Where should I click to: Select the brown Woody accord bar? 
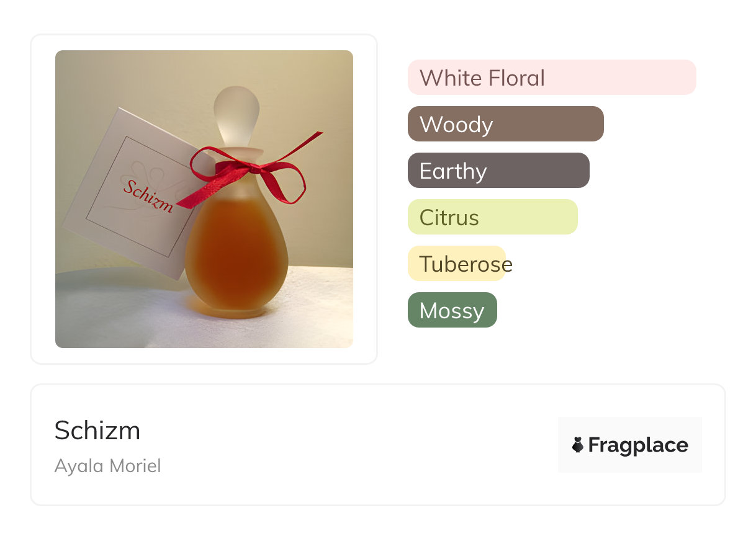point(506,124)
